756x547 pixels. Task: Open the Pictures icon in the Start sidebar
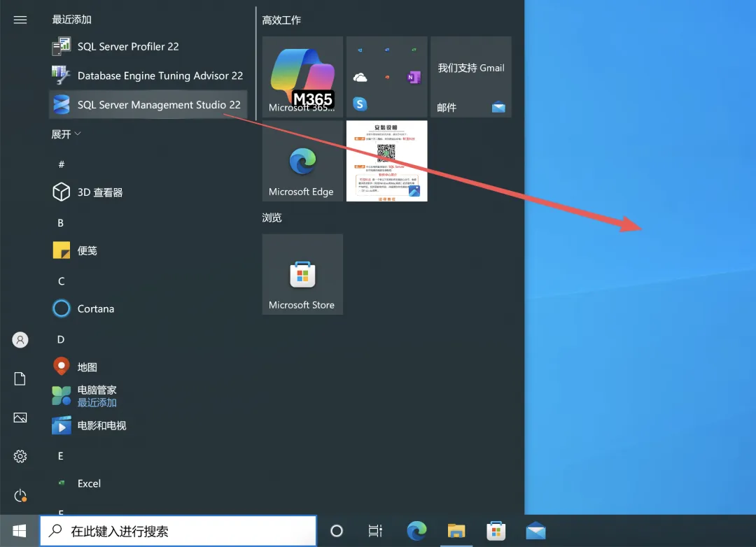(20, 418)
